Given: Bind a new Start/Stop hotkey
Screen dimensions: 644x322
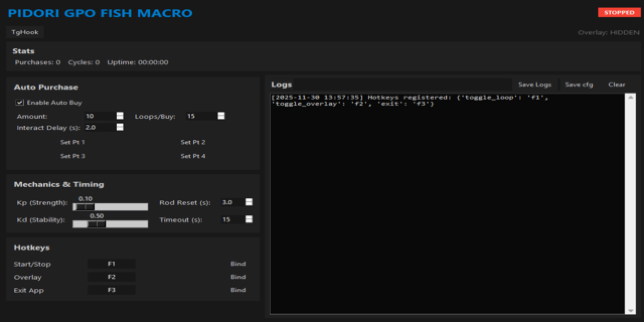Looking at the screenshot, I should [x=238, y=264].
